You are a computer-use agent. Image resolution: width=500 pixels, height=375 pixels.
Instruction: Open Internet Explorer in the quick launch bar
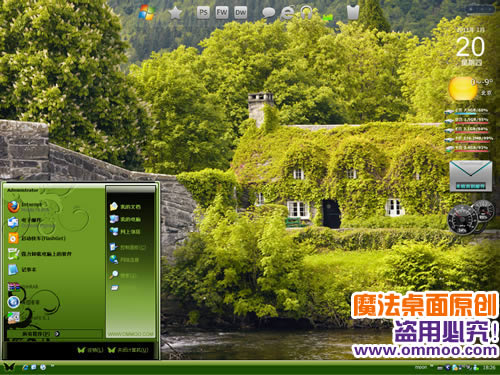pyautogui.click(x=25, y=367)
